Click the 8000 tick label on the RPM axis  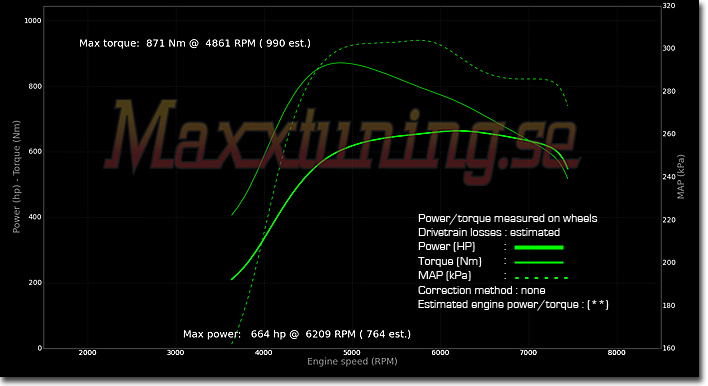(616, 353)
